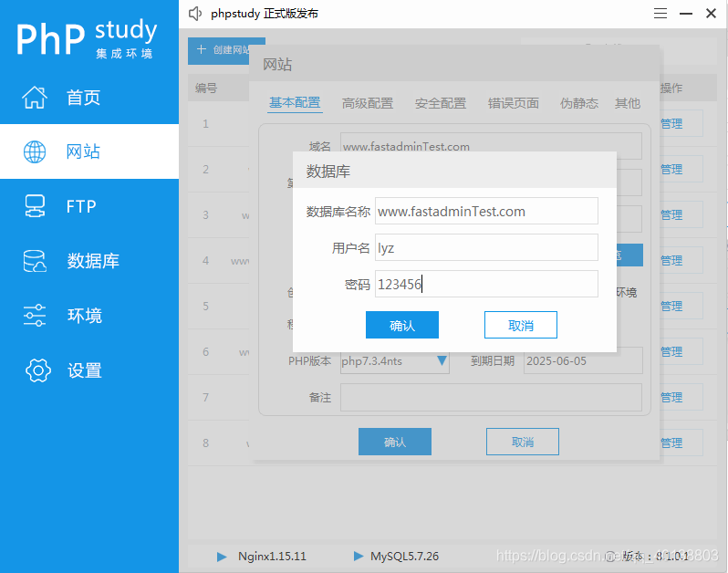Switch to the 基本配置 tab
Image resolution: width=728 pixels, height=573 pixels.
click(295, 102)
